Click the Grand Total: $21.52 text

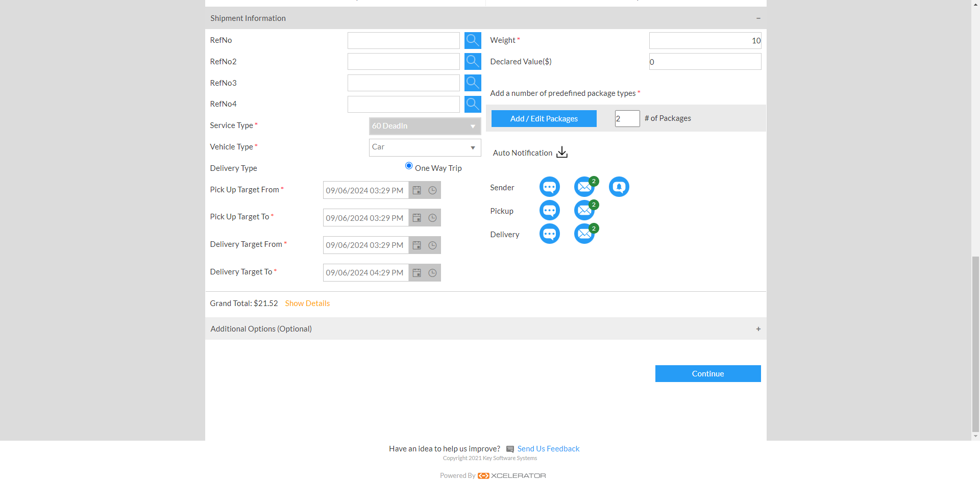[x=244, y=303]
